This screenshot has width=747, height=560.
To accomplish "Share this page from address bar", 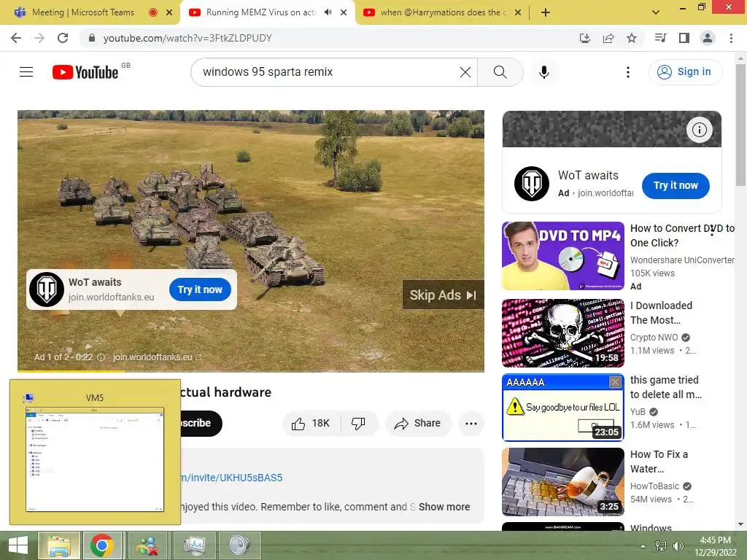I will coord(608,38).
